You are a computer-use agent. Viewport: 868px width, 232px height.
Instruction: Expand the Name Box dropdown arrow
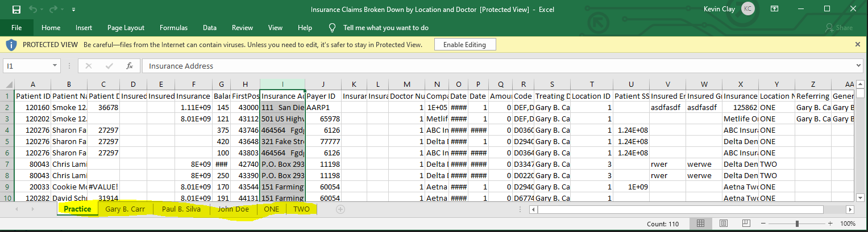[55, 66]
